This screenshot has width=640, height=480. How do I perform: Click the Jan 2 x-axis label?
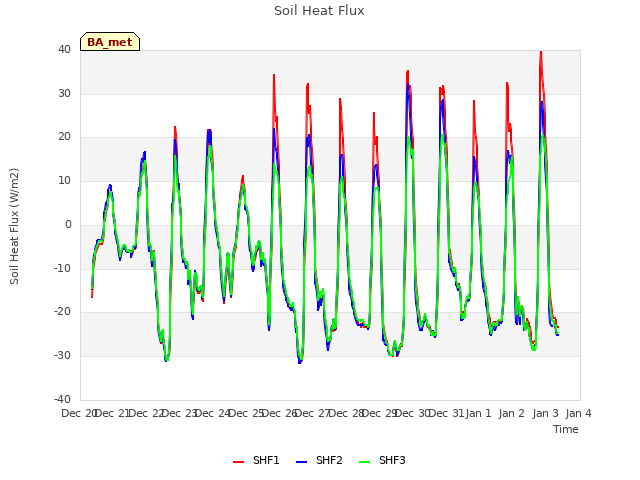512,413
